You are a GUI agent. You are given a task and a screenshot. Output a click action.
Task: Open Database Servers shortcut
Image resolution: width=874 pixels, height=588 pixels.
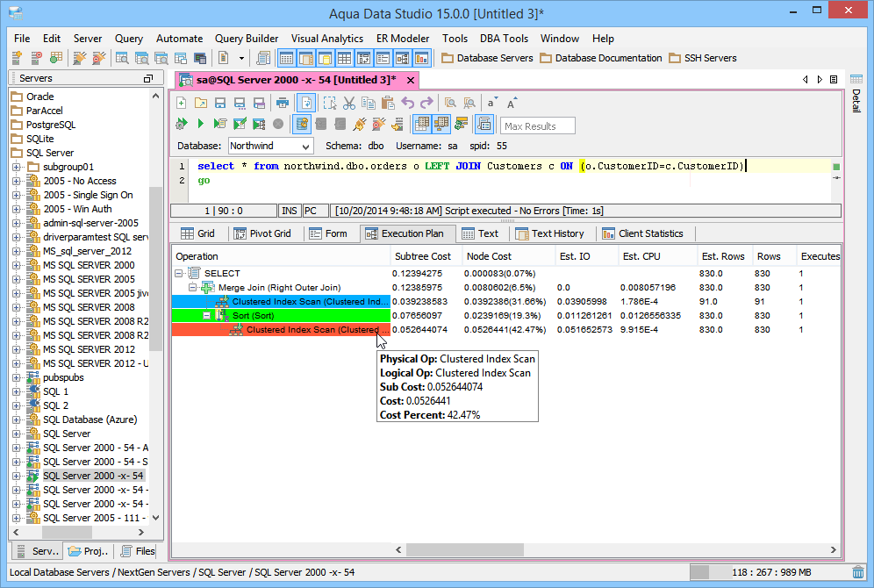click(487, 58)
